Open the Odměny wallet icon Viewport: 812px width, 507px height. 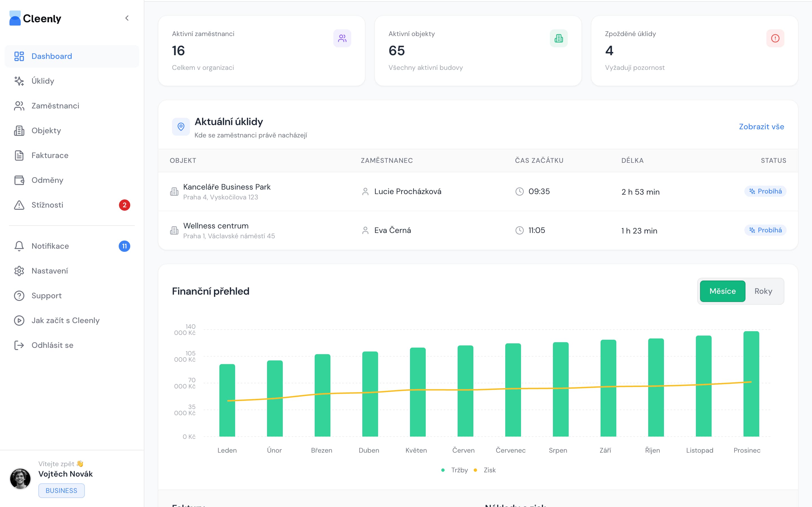[19, 180]
